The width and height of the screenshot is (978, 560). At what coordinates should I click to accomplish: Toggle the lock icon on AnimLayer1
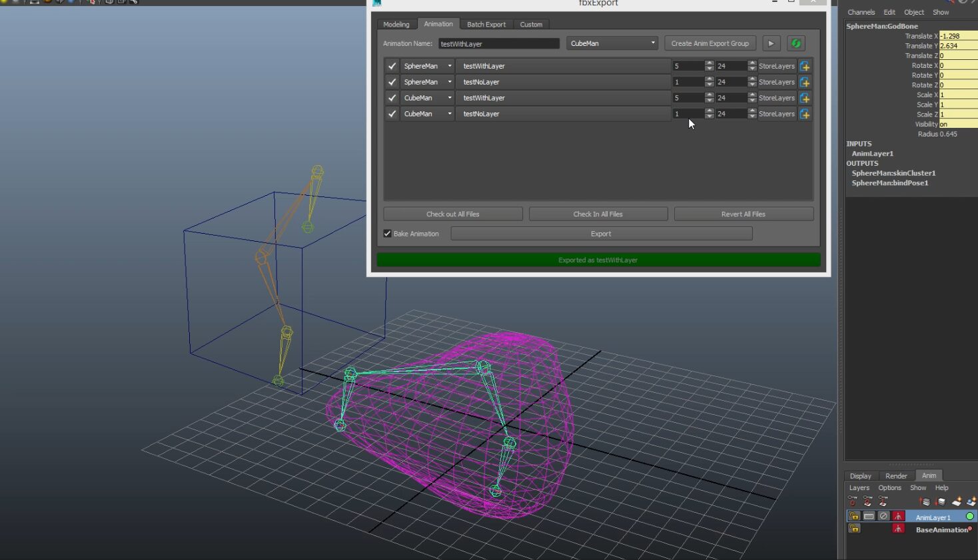coord(854,516)
